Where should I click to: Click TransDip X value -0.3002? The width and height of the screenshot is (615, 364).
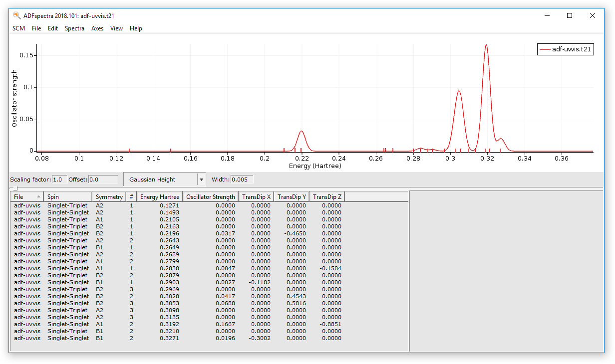pos(260,338)
